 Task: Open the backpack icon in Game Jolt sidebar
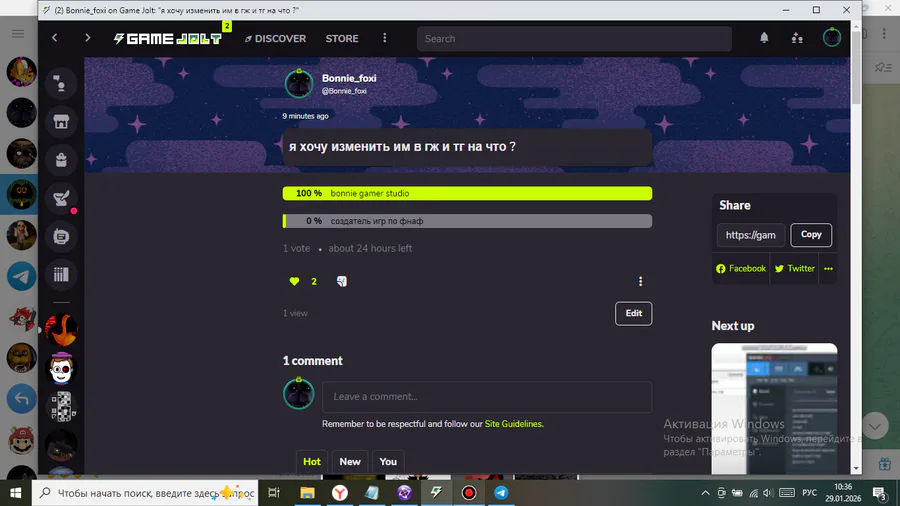point(61,160)
